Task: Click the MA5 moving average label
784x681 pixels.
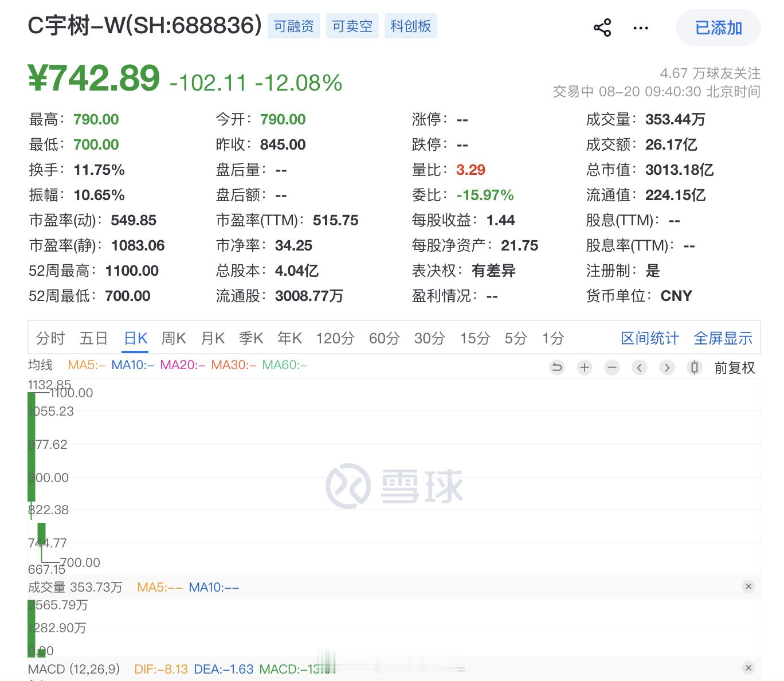Action: 87,365
